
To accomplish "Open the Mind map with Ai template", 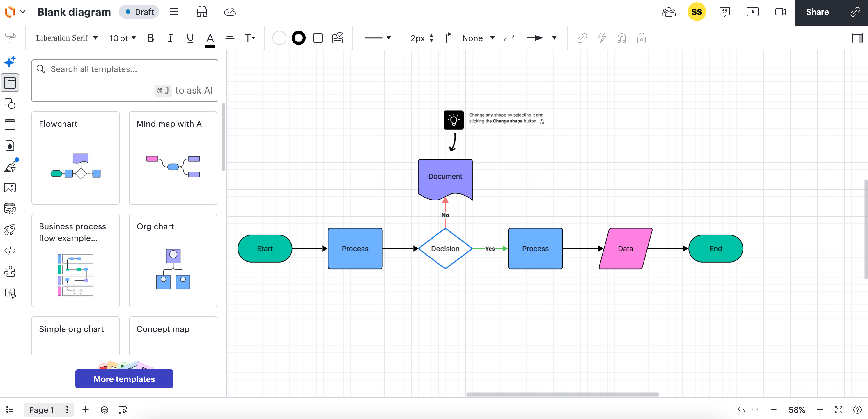I will pyautogui.click(x=173, y=158).
